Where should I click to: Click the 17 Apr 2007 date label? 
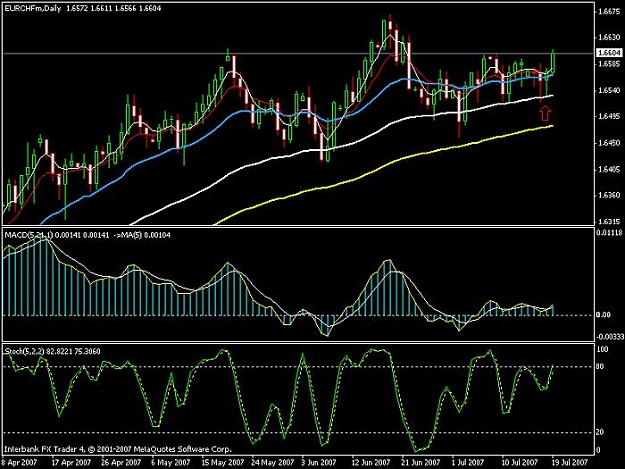71,463
